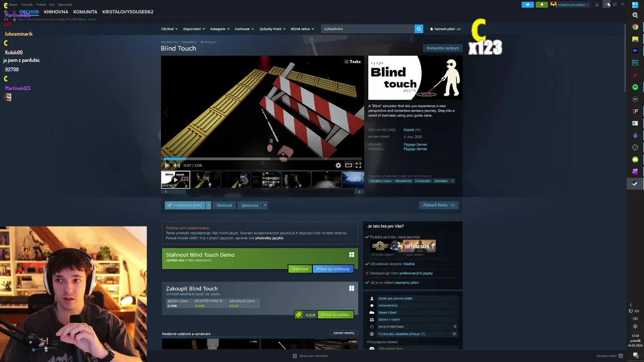
Task: Expand the Kategorie menu
Action: (220, 29)
